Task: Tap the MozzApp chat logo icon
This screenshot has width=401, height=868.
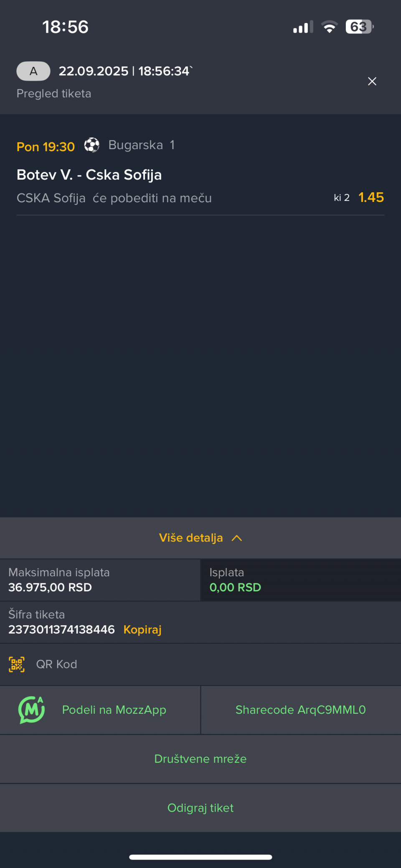Action: pos(31,710)
